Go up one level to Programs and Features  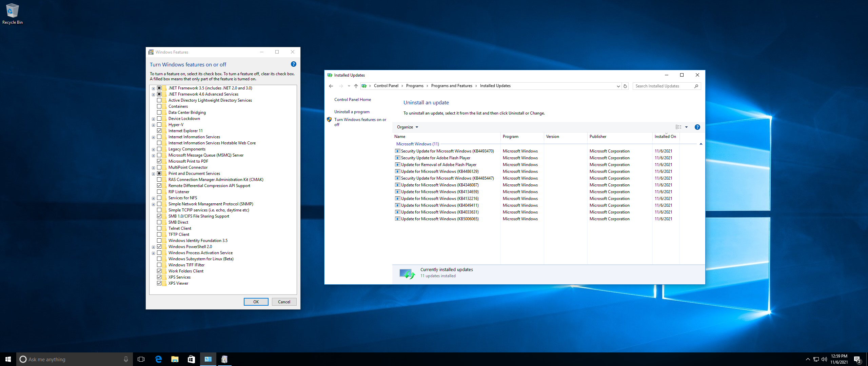[356, 86]
